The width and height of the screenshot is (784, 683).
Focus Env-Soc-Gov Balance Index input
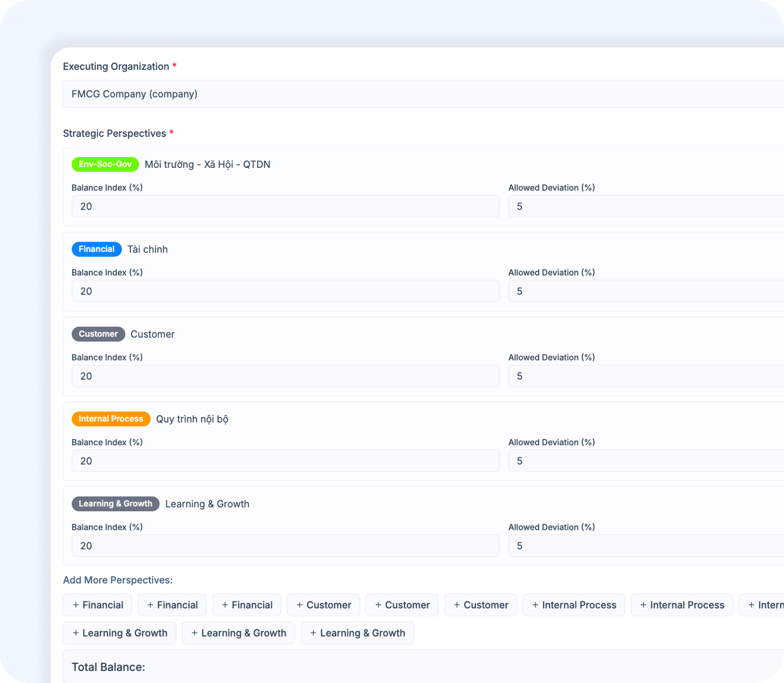pyautogui.click(x=285, y=206)
